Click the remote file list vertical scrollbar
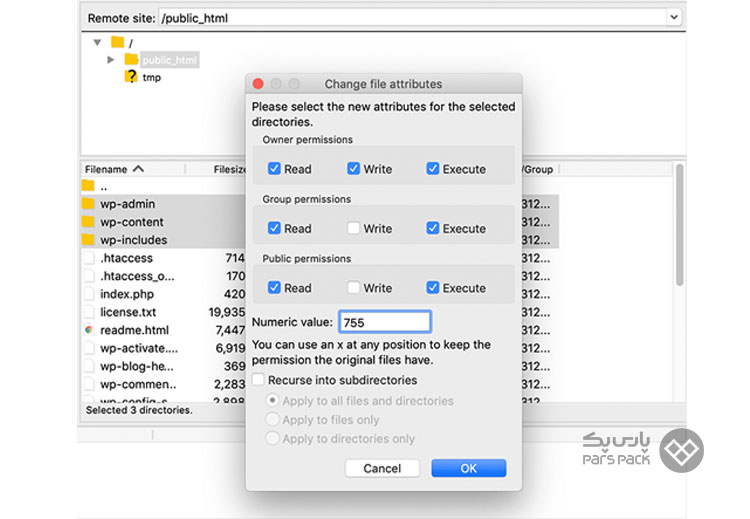Image resolution: width=750 pixels, height=519 pixels. [x=679, y=225]
